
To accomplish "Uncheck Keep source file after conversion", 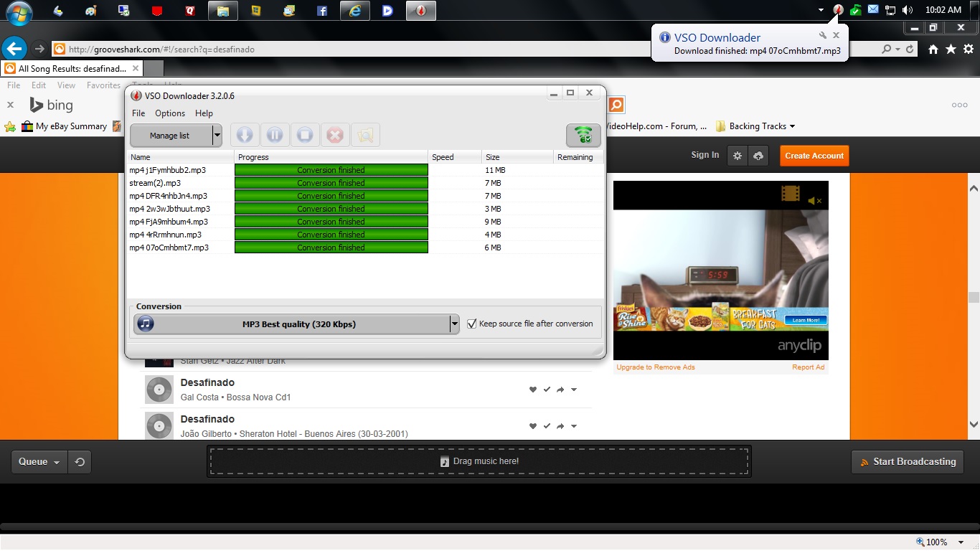I will click(x=471, y=324).
